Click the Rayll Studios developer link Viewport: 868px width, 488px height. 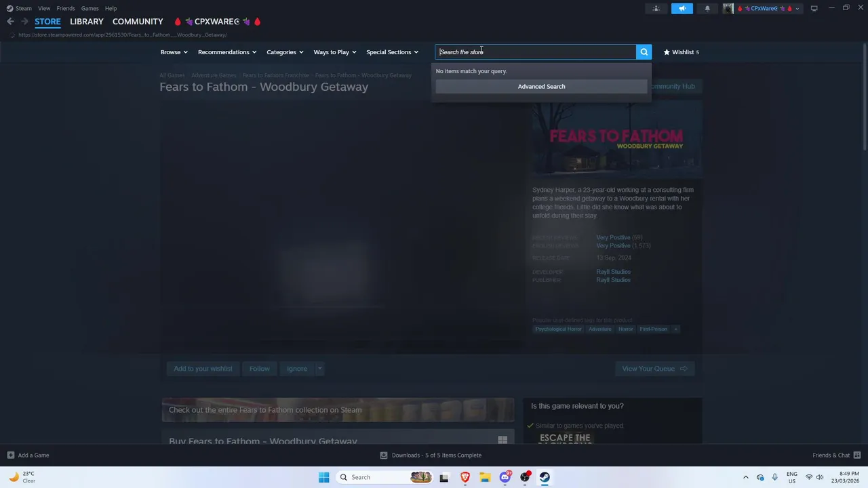613,272
